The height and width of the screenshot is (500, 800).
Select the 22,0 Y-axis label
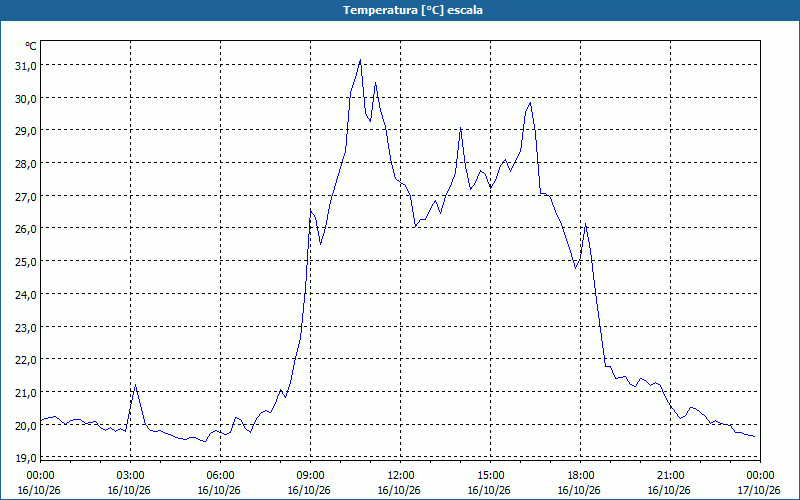point(26,360)
